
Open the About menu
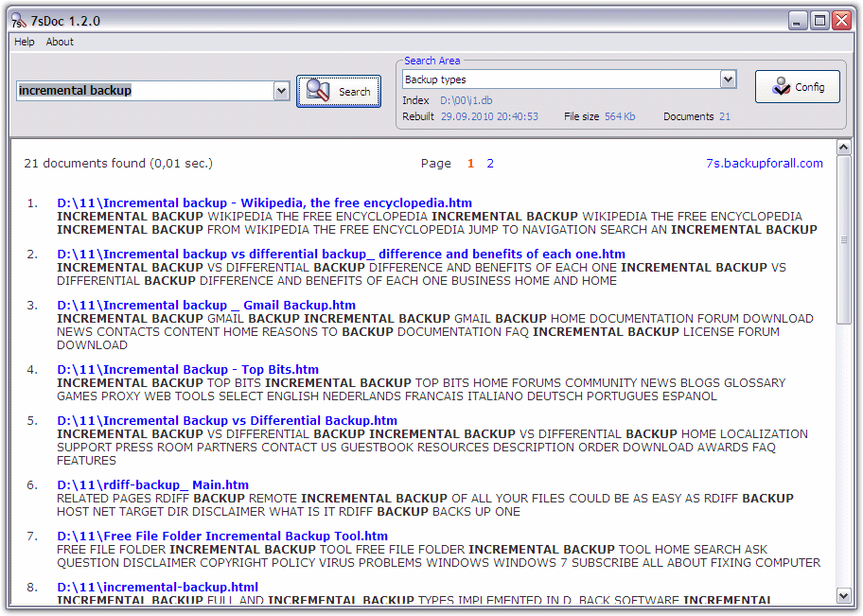point(60,42)
